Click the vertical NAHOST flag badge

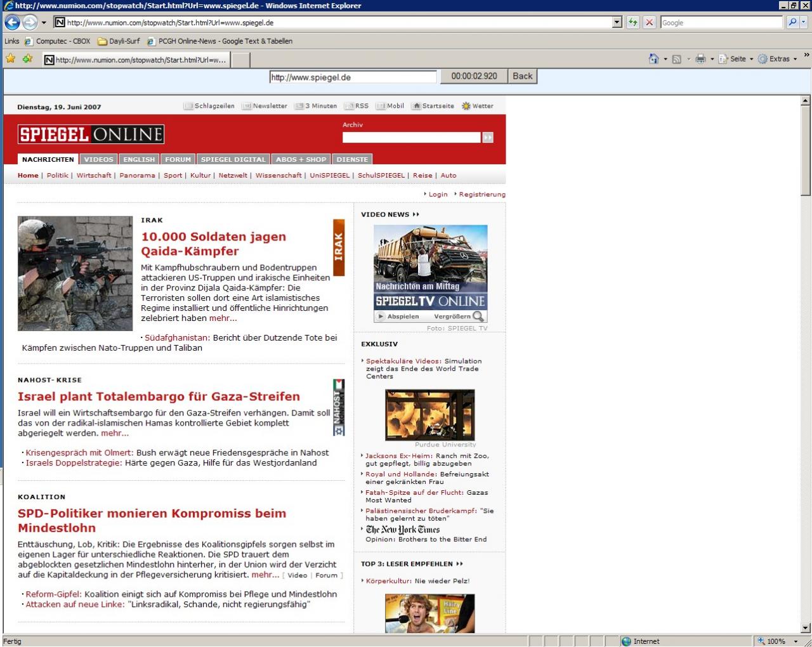[339, 407]
